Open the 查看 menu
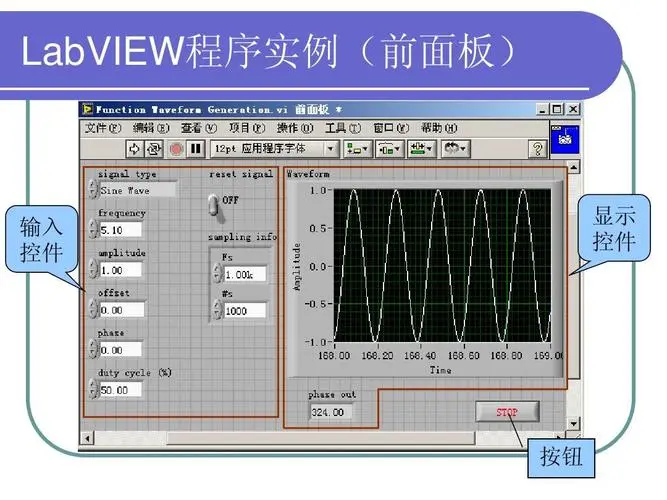This screenshot has width=667, height=500. click(199, 128)
